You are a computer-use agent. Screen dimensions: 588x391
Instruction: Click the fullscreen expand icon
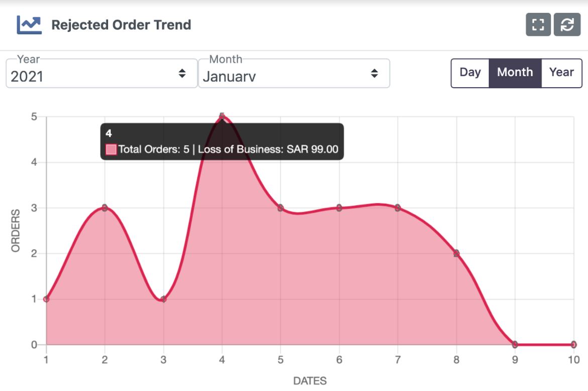point(538,25)
